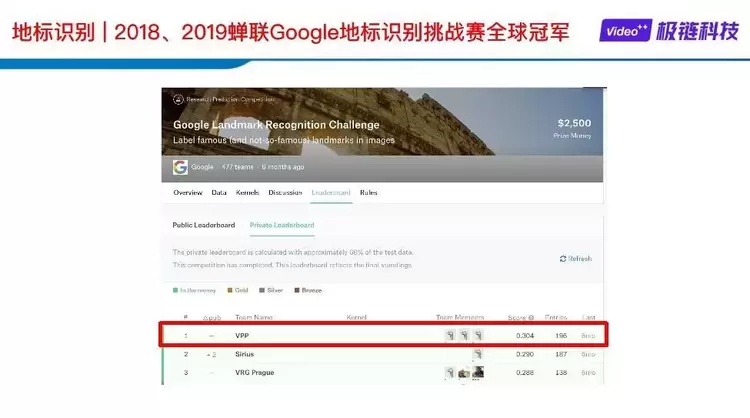Switch to the Discussion tab
Screen dimensions: 750x418
click(x=285, y=192)
